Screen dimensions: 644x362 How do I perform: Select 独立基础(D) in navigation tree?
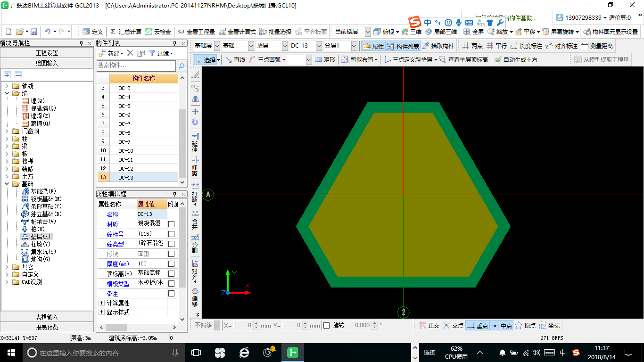point(46,214)
